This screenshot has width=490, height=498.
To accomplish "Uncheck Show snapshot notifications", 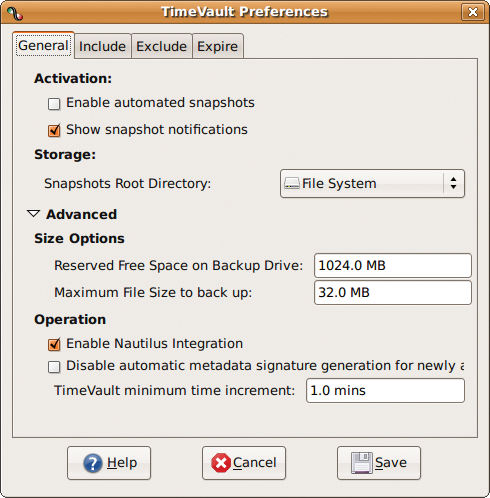I will [54, 130].
